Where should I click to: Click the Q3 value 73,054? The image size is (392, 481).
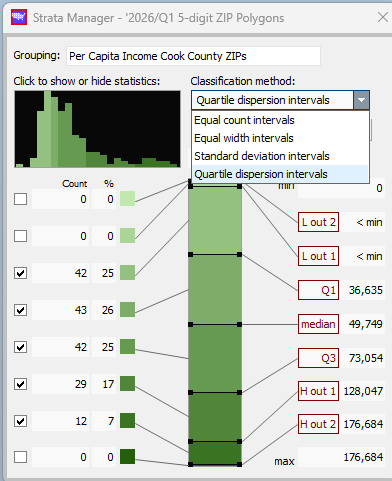tap(363, 358)
